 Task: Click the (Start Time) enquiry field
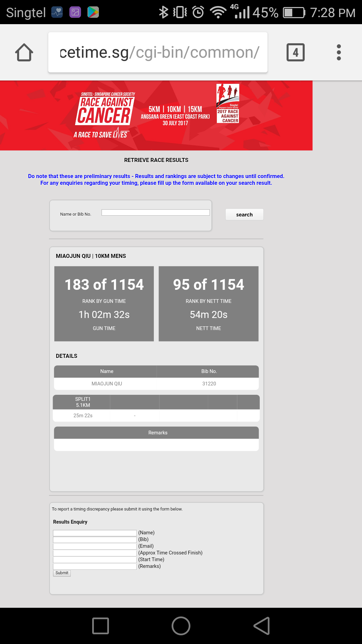(x=95, y=560)
